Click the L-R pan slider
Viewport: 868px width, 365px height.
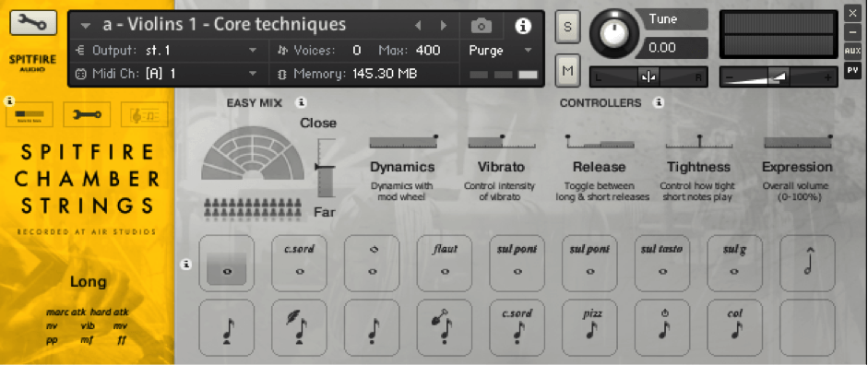[648, 77]
